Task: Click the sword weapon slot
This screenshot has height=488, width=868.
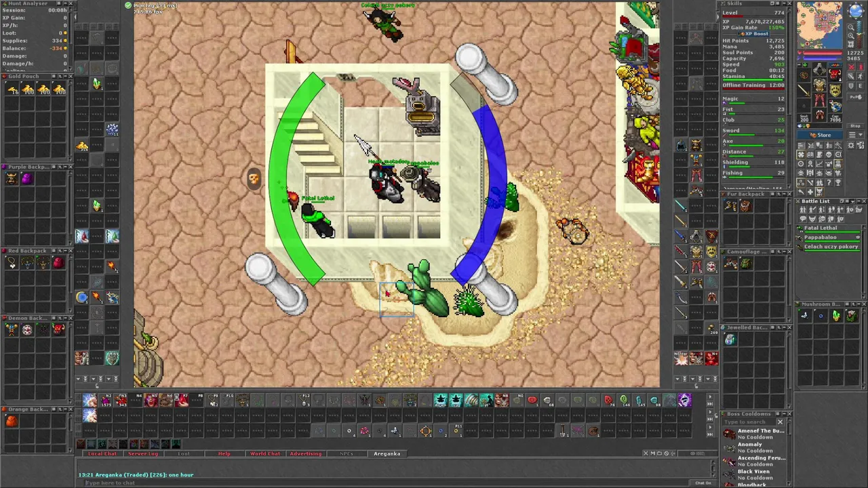Action: 804,90
